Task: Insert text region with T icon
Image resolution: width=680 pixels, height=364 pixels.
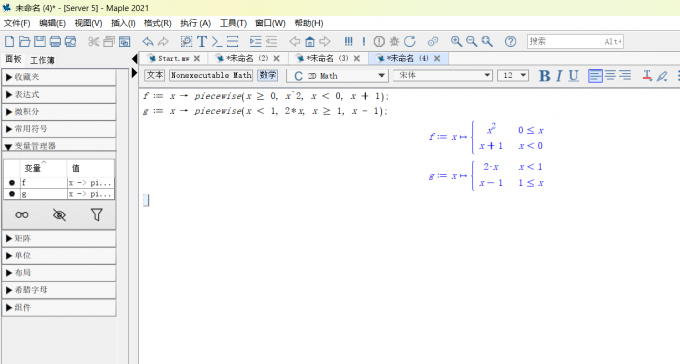Action: click(202, 41)
